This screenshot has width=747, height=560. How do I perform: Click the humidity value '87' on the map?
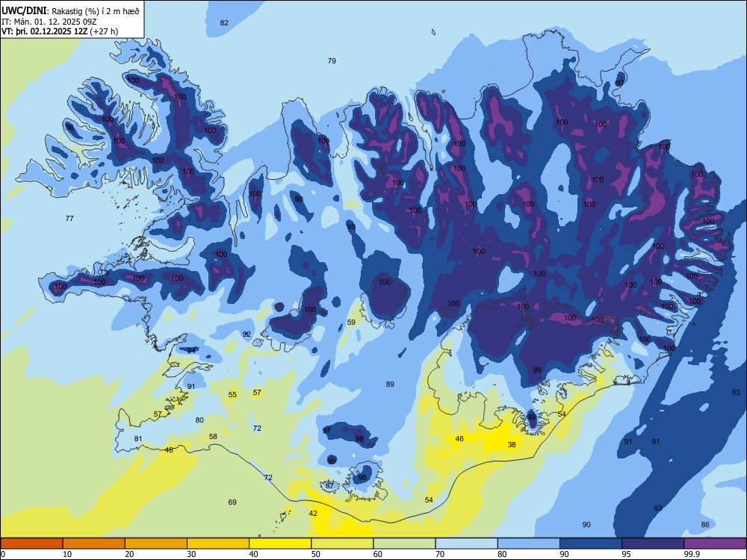[x=329, y=486]
